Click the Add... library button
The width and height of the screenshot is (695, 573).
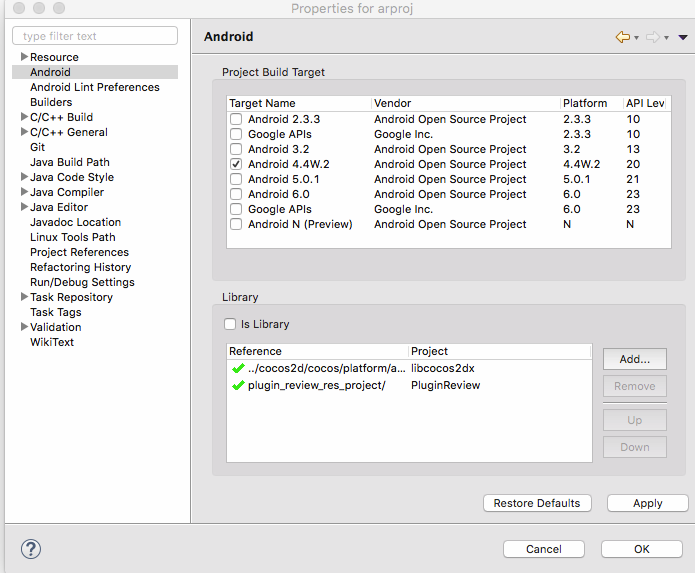(x=634, y=359)
